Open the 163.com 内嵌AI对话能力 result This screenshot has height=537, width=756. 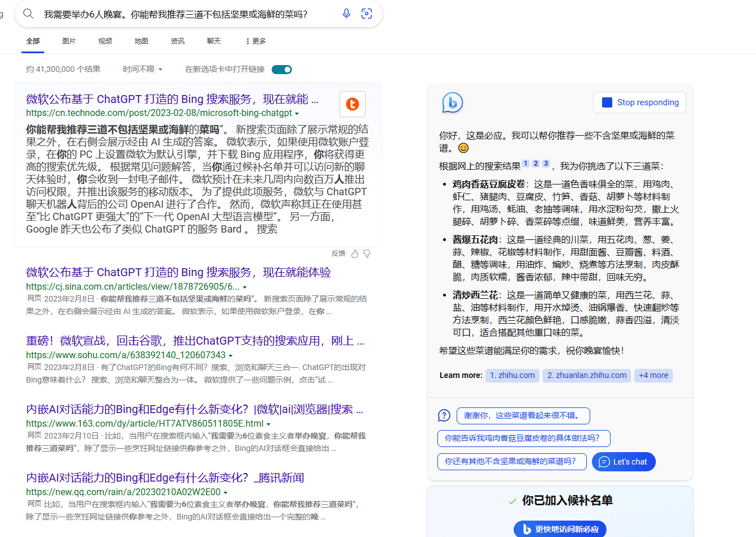[x=195, y=410]
